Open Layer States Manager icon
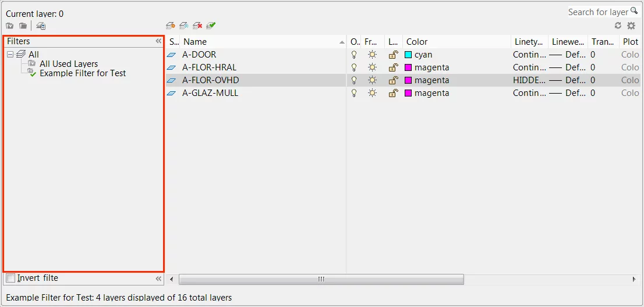Image resolution: width=644 pixels, height=307 pixels. coord(41,26)
